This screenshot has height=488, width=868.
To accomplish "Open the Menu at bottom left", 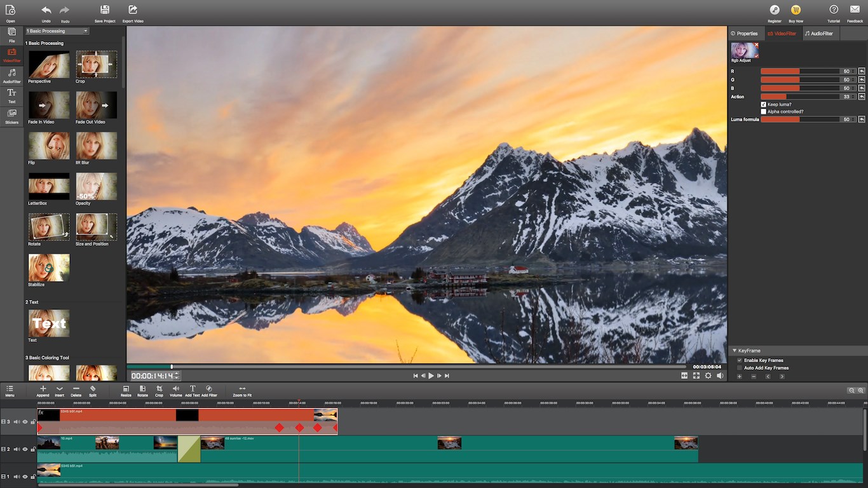I will [x=10, y=390].
